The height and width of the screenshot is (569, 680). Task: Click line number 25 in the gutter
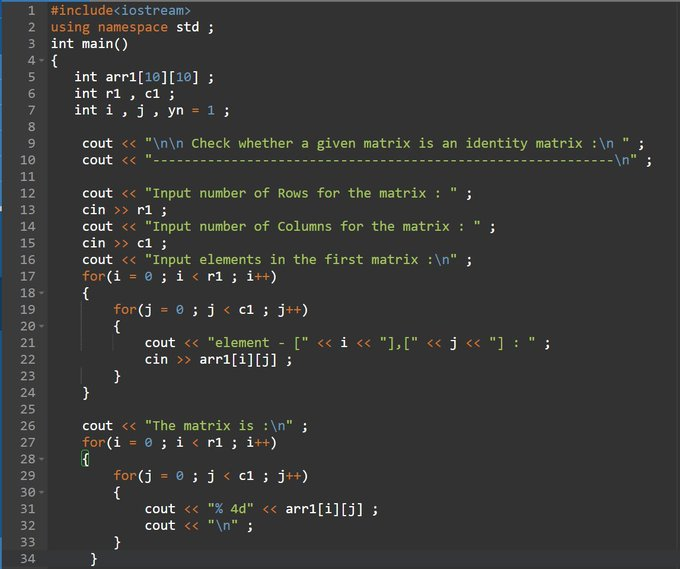point(28,409)
